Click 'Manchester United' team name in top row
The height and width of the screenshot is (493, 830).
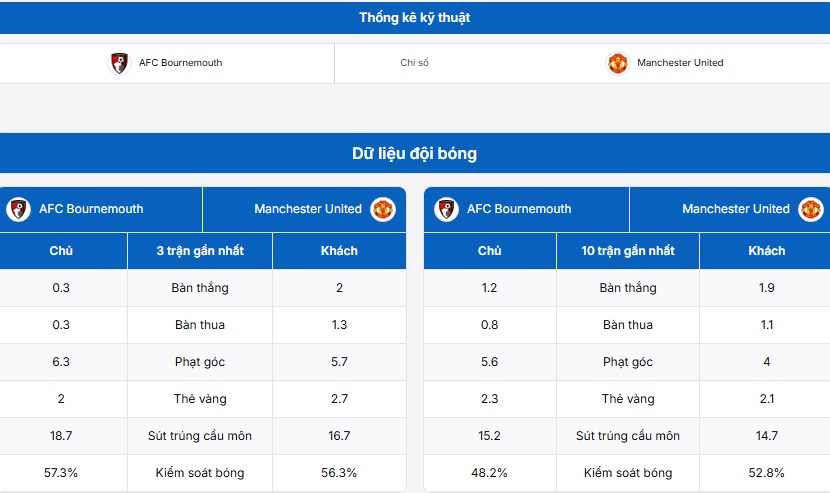coord(680,63)
